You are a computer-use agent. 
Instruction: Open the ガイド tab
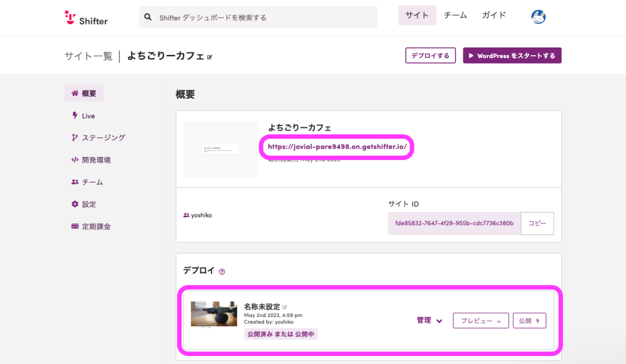tap(494, 15)
